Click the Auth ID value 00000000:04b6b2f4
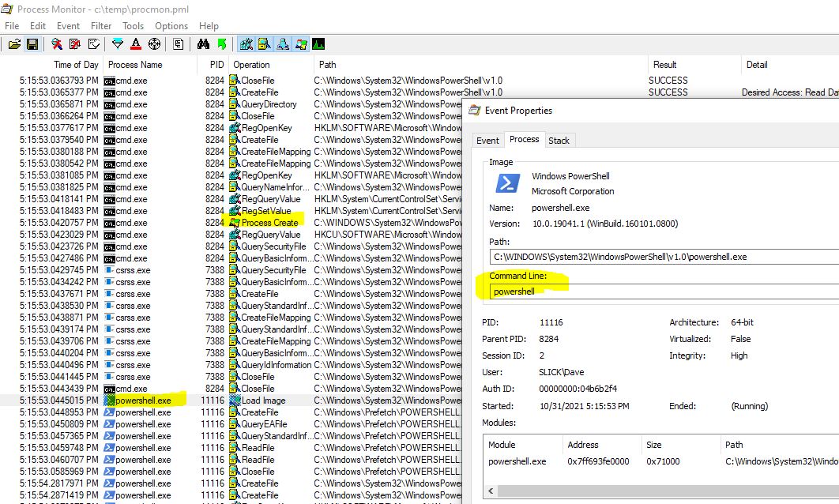Screen dimensions: 839x504 tap(578, 389)
